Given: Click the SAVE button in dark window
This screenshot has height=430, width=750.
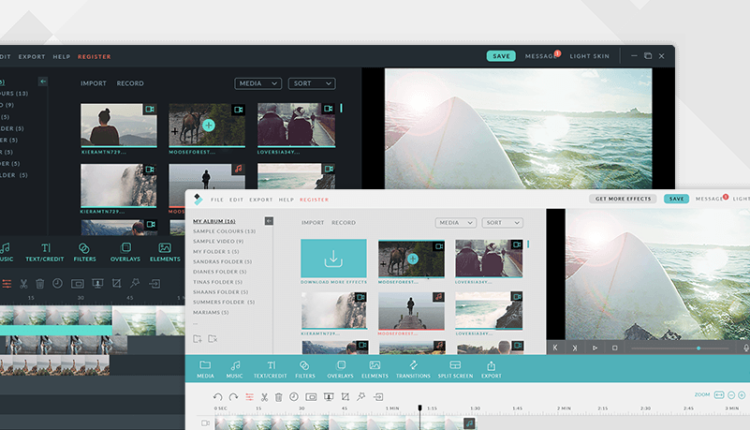Looking at the screenshot, I should pyautogui.click(x=501, y=56).
